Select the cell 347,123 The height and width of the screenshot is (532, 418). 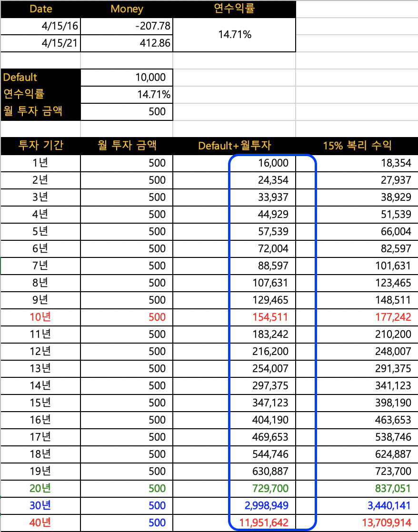(234, 403)
